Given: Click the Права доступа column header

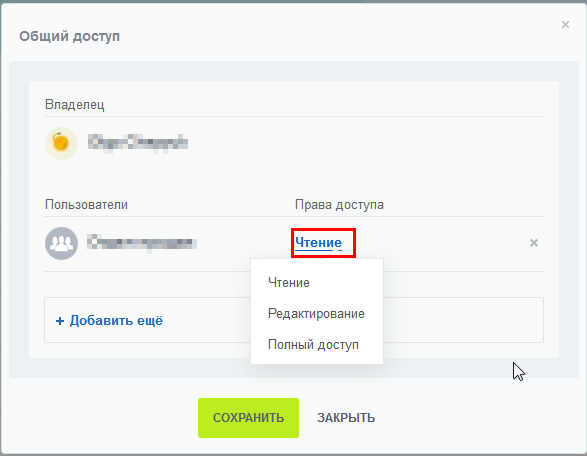Looking at the screenshot, I should (339, 205).
